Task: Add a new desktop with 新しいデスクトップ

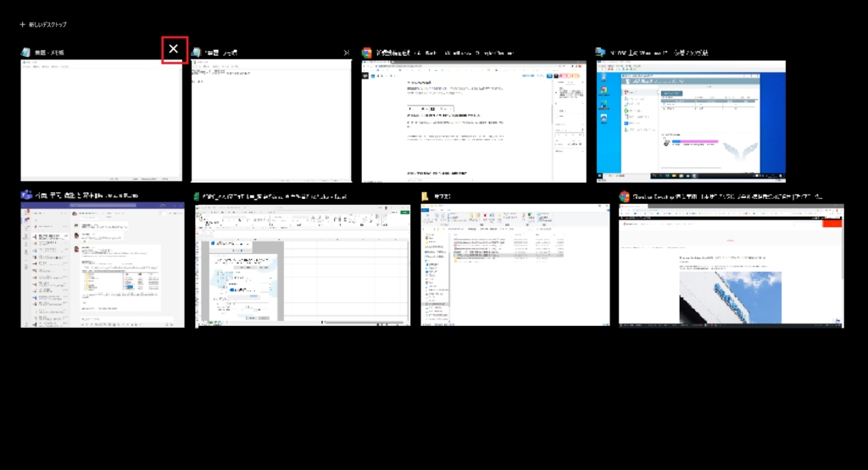Action: [x=43, y=25]
